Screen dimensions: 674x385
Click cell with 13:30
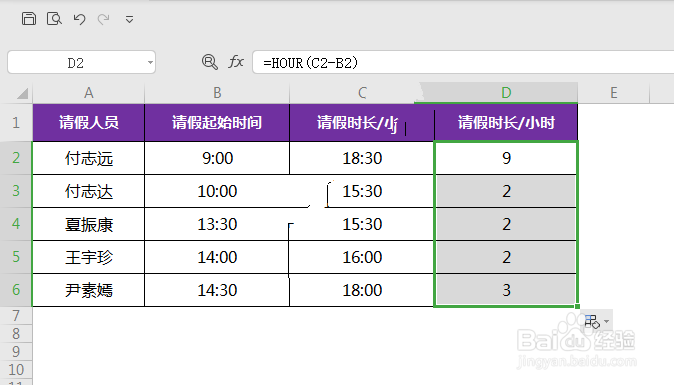point(217,224)
